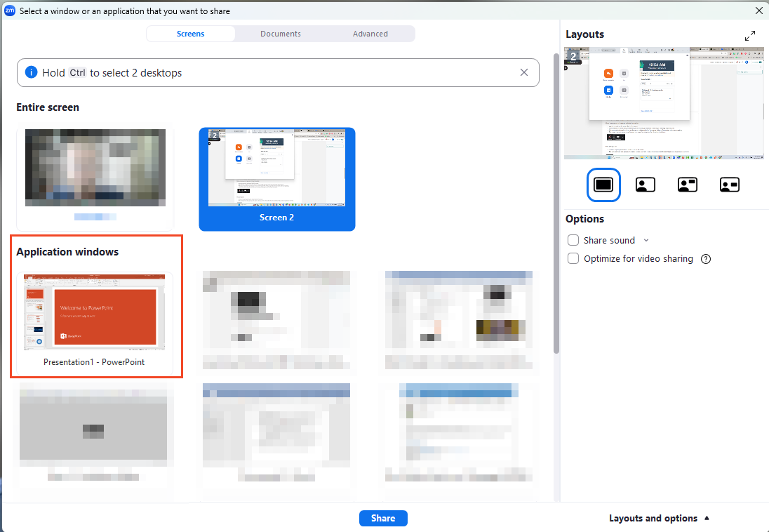Image resolution: width=769 pixels, height=532 pixels.
Task: Click the blue Share button
Action: 383,518
